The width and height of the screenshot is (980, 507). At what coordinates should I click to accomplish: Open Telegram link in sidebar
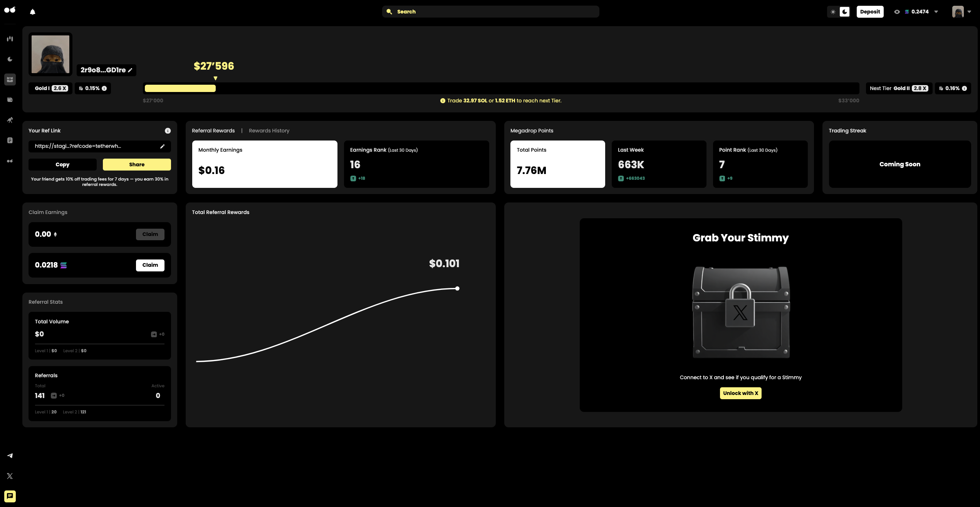coord(10,455)
